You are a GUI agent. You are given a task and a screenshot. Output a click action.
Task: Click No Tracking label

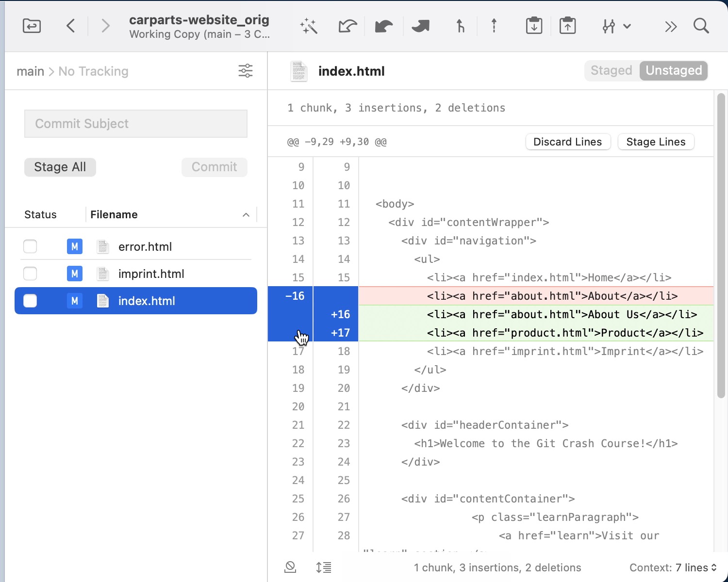[93, 71]
